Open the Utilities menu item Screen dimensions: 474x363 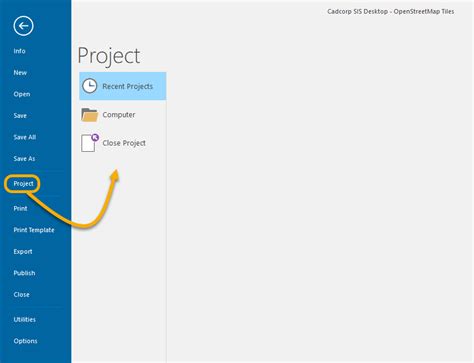point(25,319)
